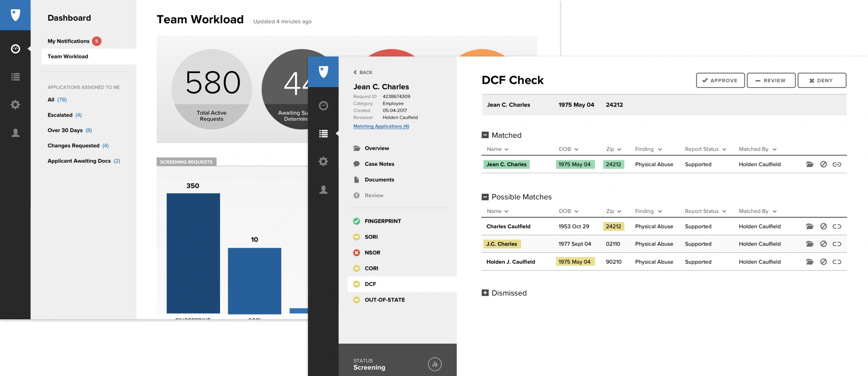Click the shield logo in DCF Check window

[x=323, y=72]
